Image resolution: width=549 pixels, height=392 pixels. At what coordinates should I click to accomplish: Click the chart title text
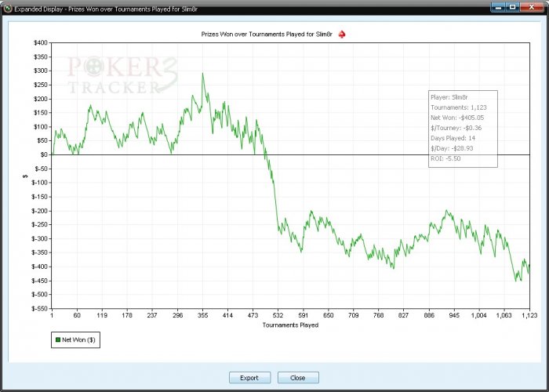267,34
